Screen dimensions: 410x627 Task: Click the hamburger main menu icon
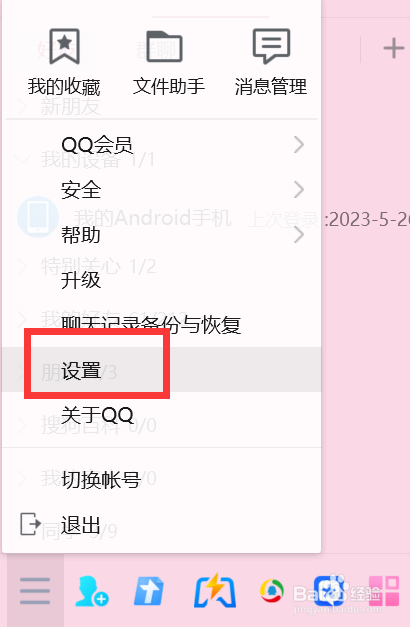click(35, 591)
